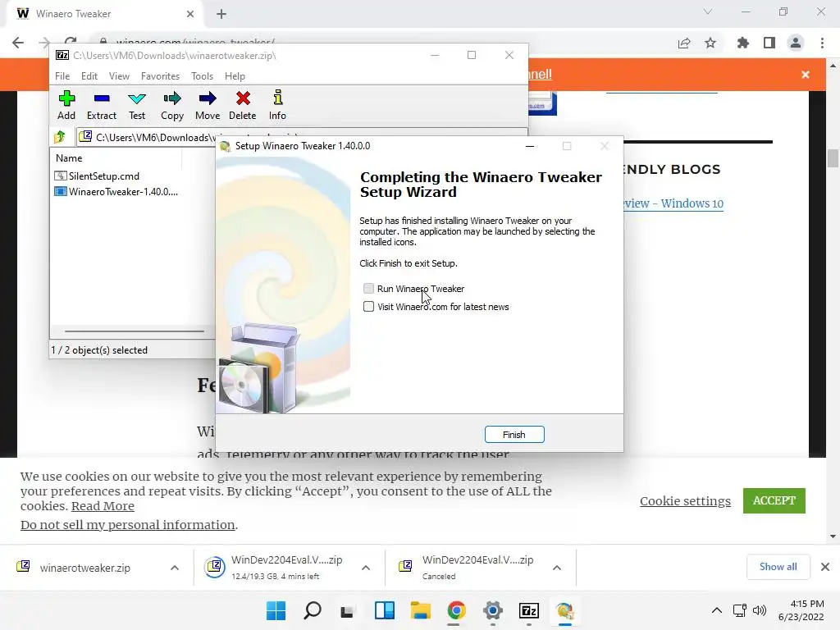Switch to 7-Zip on the taskbar

click(529, 610)
